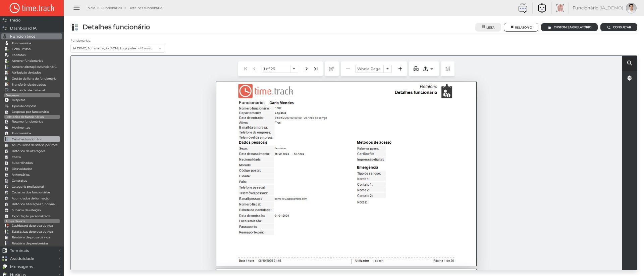Click the RELATÓRIO button

tap(521, 27)
